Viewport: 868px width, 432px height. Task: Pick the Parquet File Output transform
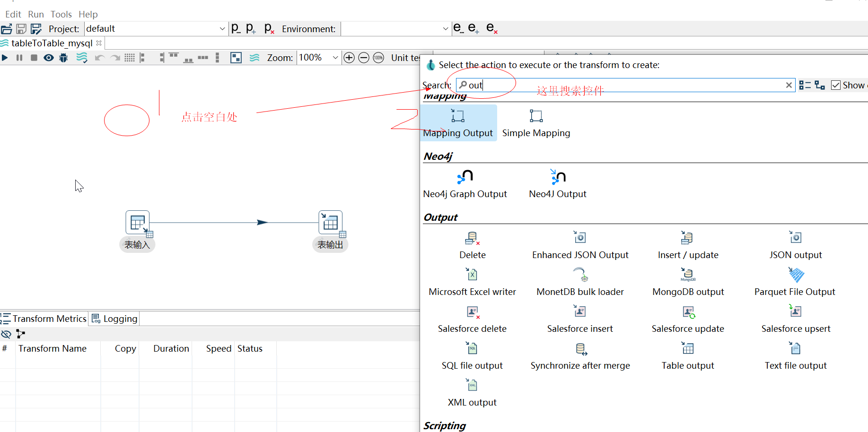click(x=794, y=282)
